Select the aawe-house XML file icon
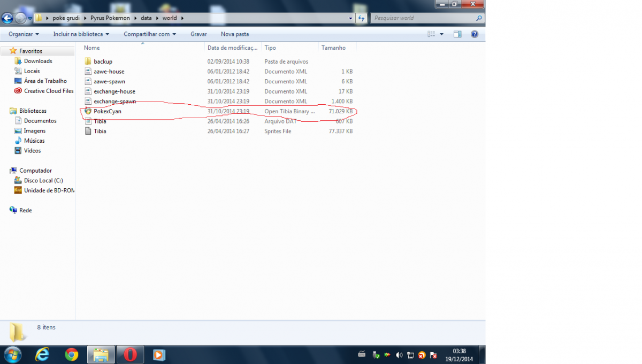Screen dimensions: 642x364 tap(89, 72)
